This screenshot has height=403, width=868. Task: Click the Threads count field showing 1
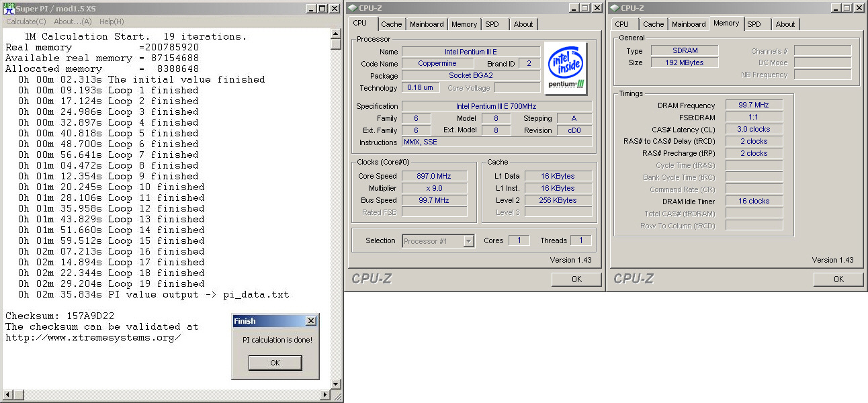581,240
